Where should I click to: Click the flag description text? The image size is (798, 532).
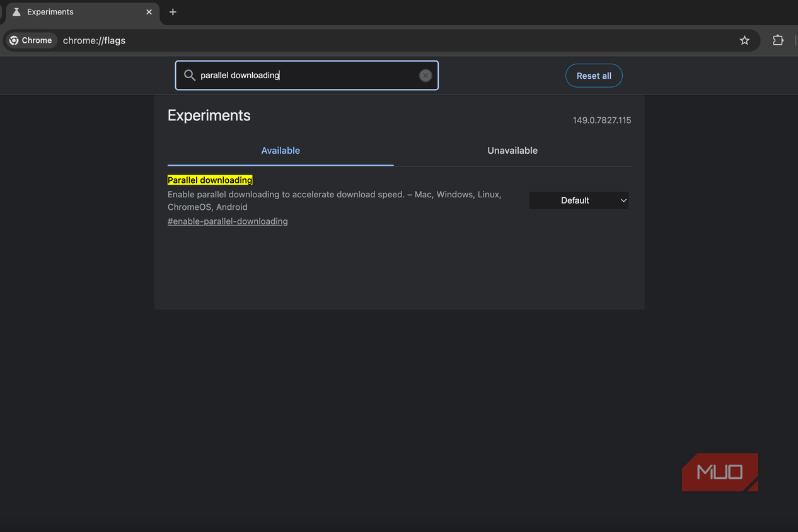coord(335,200)
